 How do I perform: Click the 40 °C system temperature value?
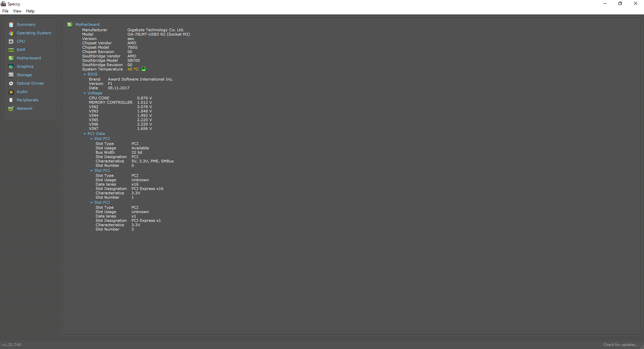(x=133, y=69)
